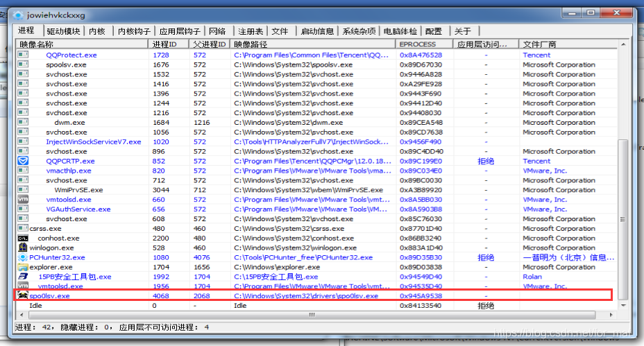
Task: Click the explorer.exe folder icon
Action: click(x=23, y=267)
